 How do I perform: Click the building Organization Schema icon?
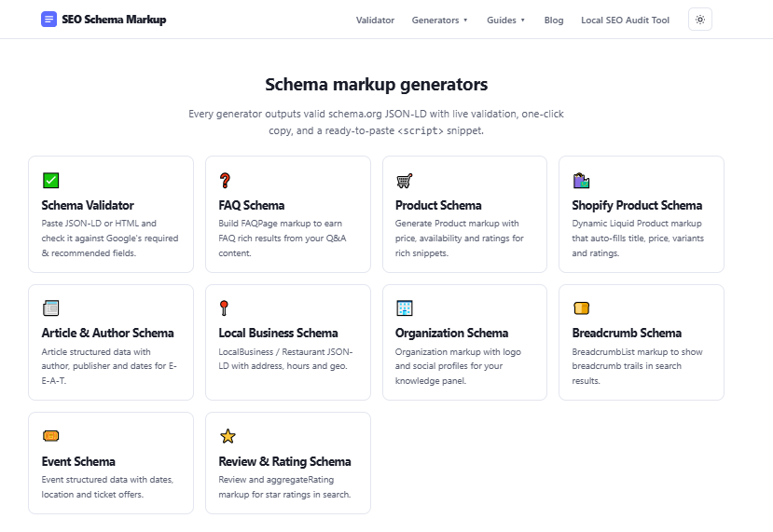pyautogui.click(x=405, y=307)
